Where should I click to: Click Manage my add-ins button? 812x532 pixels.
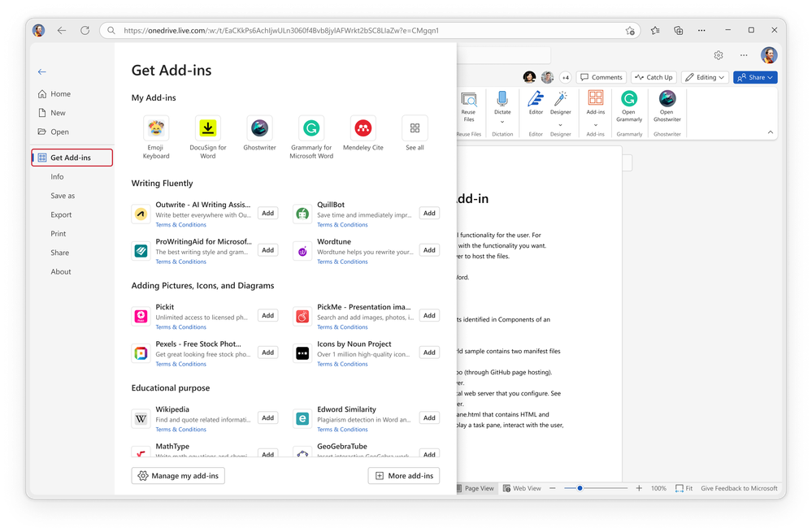[x=178, y=476]
